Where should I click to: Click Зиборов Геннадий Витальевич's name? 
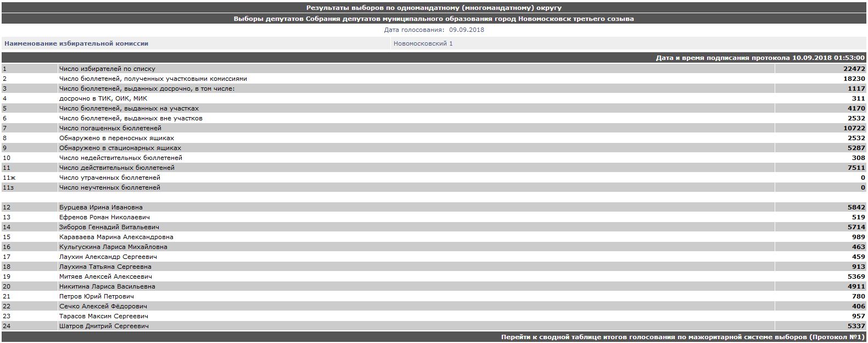[109, 227]
